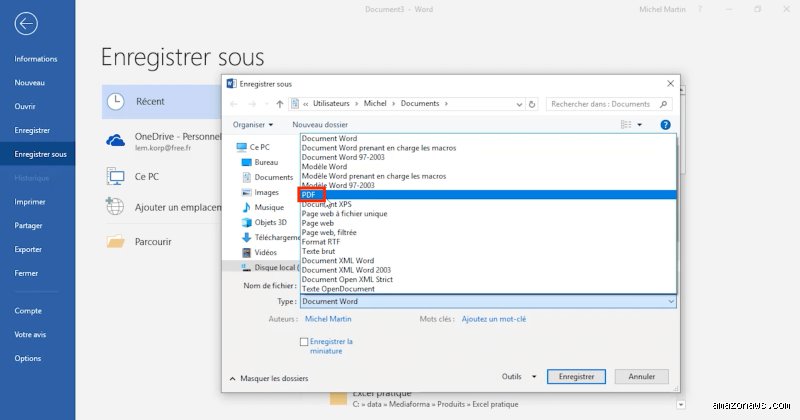The height and width of the screenshot is (420, 800).
Task: Click the Récent clock icon
Action: [x=115, y=102]
